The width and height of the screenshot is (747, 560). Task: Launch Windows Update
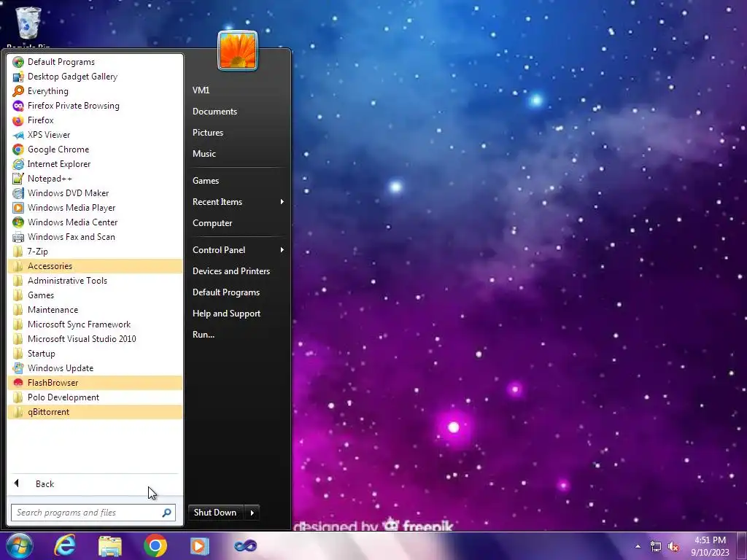(95, 368)
